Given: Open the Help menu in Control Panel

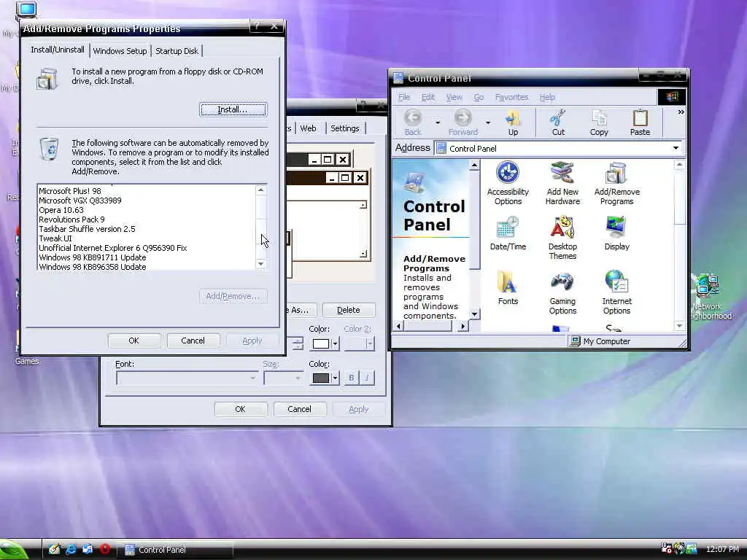Looking at the screenshot, I should [x=547, y=97].
